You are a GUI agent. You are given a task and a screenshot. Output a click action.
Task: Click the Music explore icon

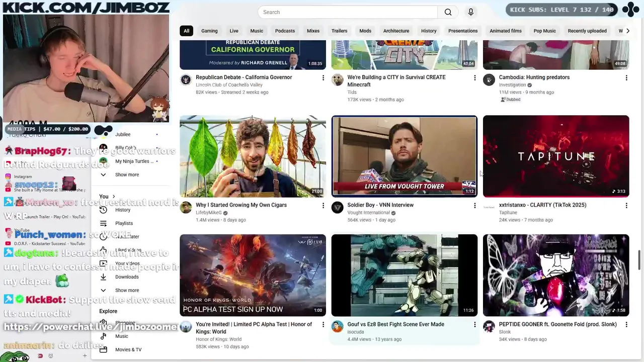click(x=103, y=336)
